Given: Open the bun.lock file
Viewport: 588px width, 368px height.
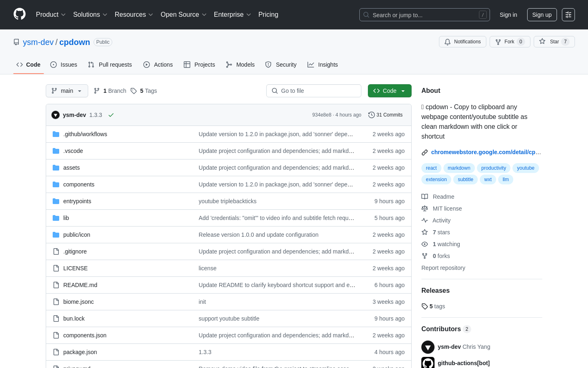Looking at the screenshot, I should pyautogui.click(x=74, y=319).
